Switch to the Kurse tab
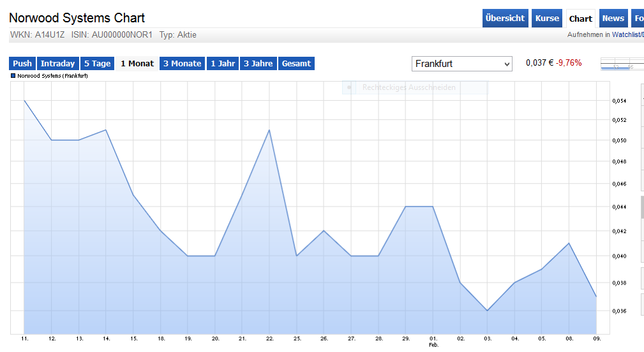 (x=547, y=18)
